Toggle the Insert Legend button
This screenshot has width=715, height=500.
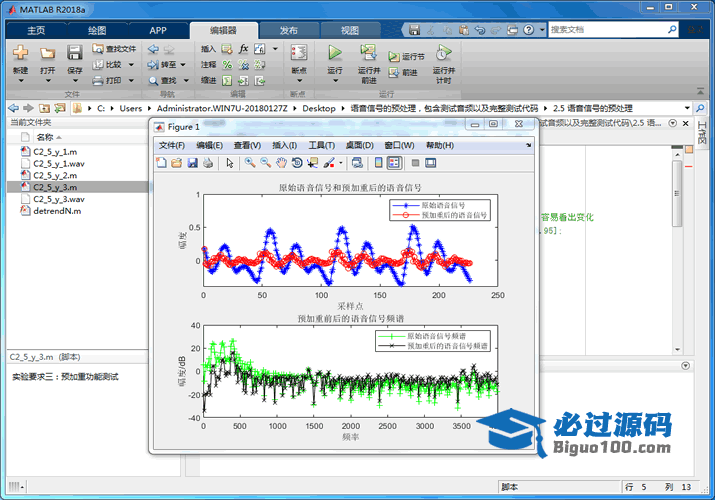coord(394,163)
